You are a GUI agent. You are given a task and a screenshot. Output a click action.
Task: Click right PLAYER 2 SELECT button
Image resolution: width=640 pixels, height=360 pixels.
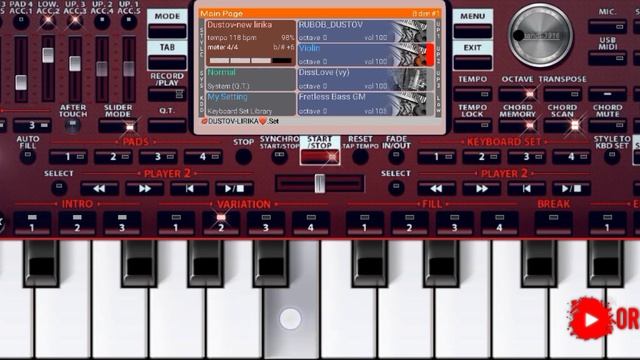pos(396,188)
